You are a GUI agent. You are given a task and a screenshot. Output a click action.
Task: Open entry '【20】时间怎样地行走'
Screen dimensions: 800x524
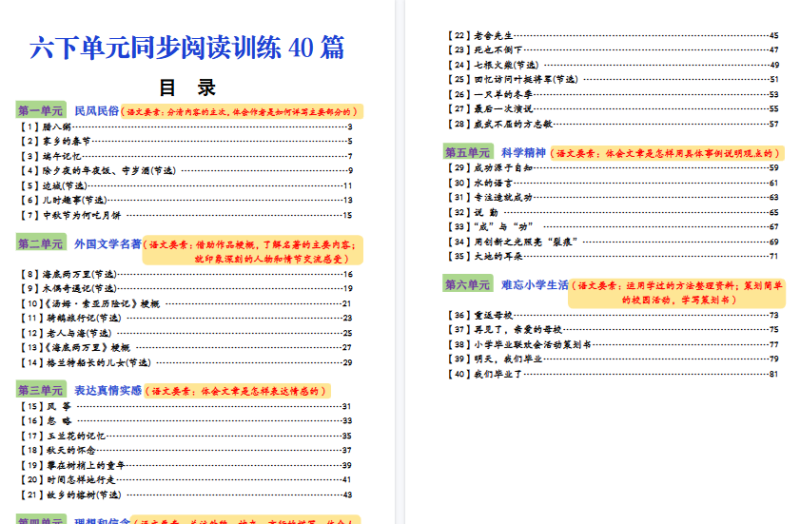[x=186, y=480]
